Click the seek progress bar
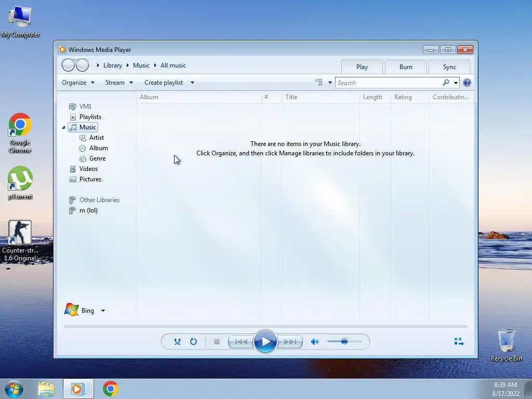The height and width of the screenshot is (399, 532). coord(265,326)
